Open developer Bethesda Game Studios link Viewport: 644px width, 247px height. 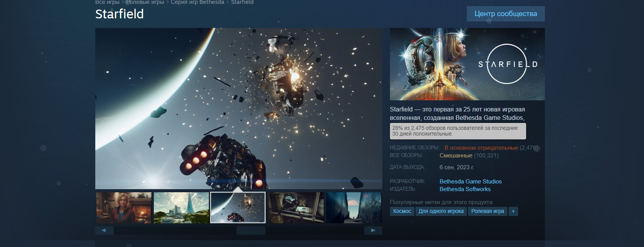(471, 182)
